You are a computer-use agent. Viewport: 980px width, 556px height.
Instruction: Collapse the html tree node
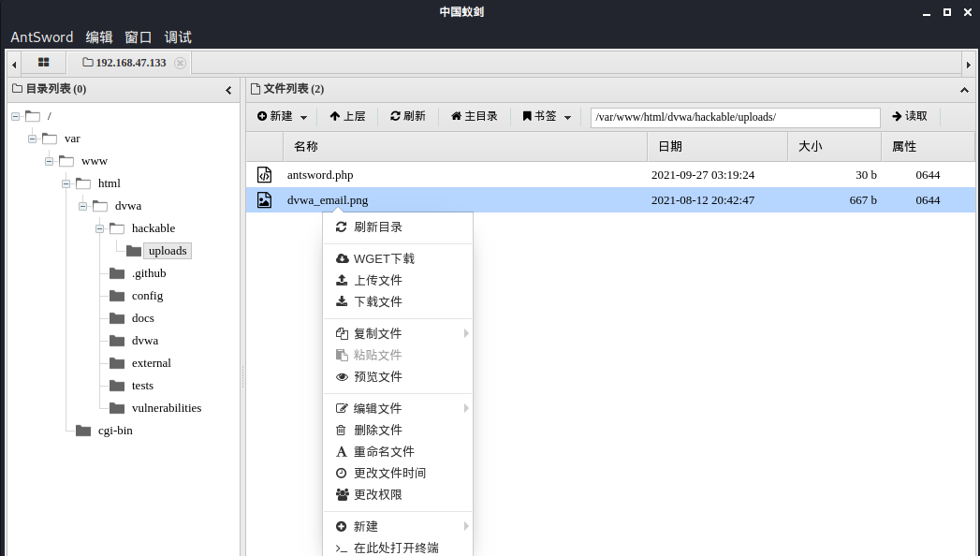coord(66,183)
